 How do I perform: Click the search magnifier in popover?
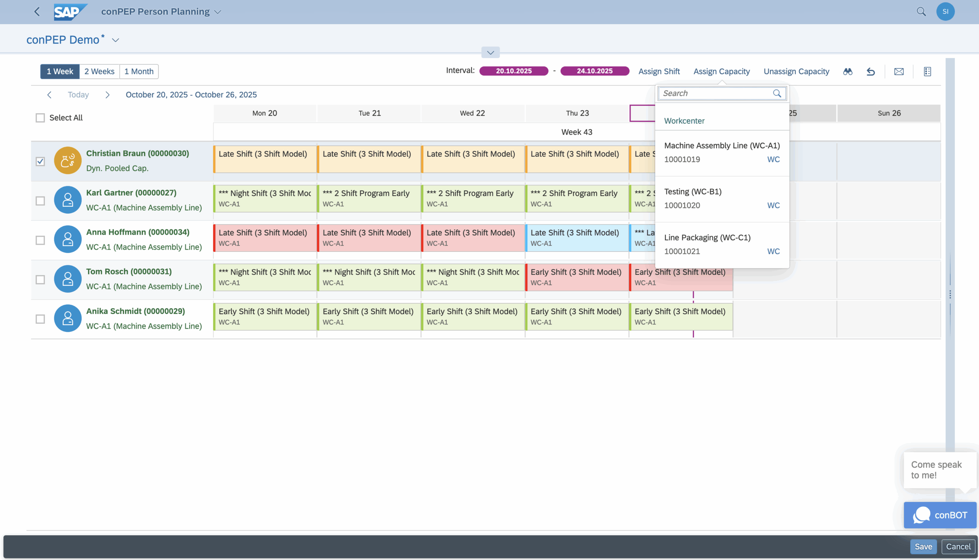pos(777,94)
